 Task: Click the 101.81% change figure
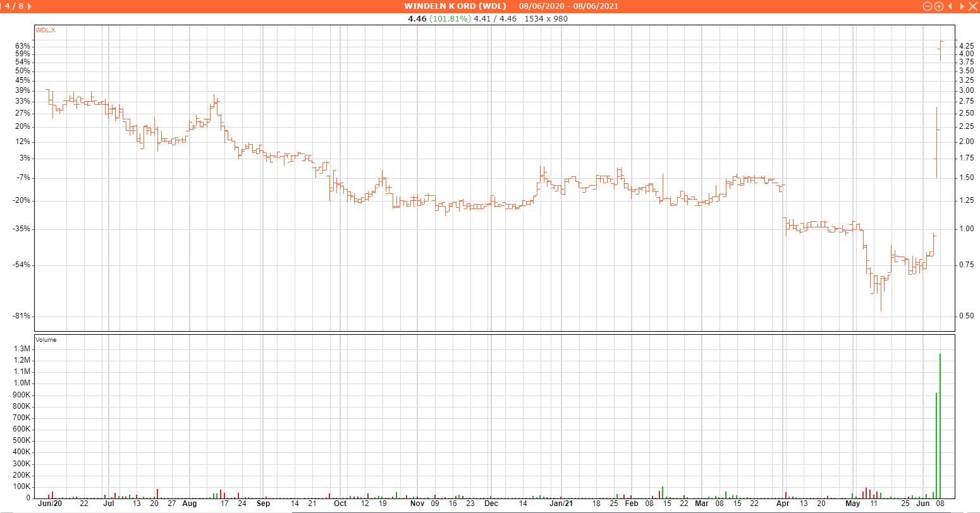point(450,18)
